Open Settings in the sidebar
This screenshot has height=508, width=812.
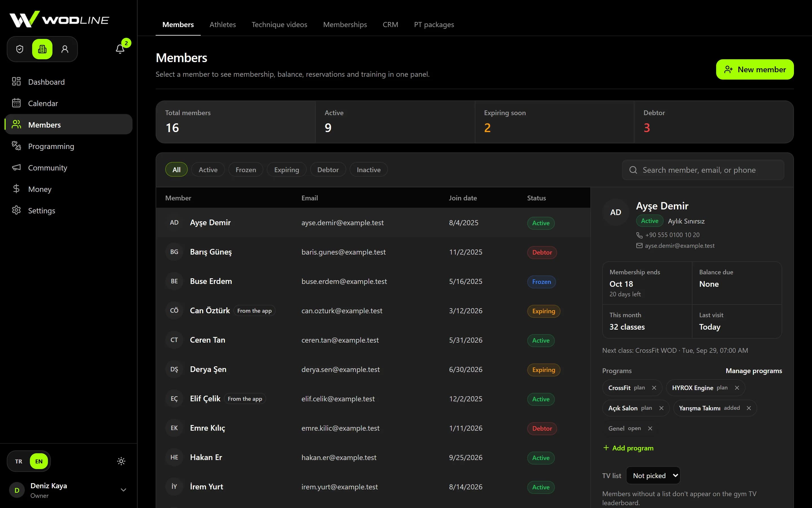[69, 210]
